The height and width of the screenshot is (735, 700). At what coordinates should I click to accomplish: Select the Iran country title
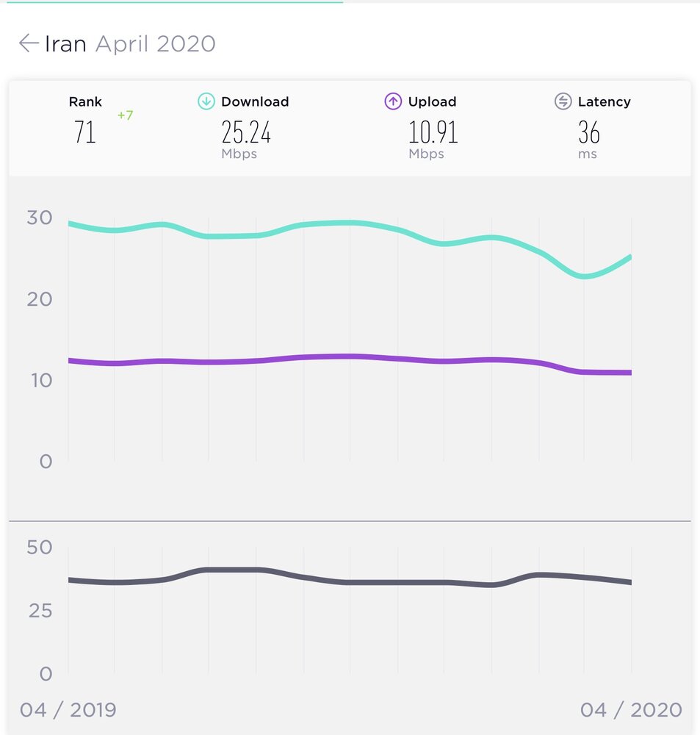coord(65,44)
